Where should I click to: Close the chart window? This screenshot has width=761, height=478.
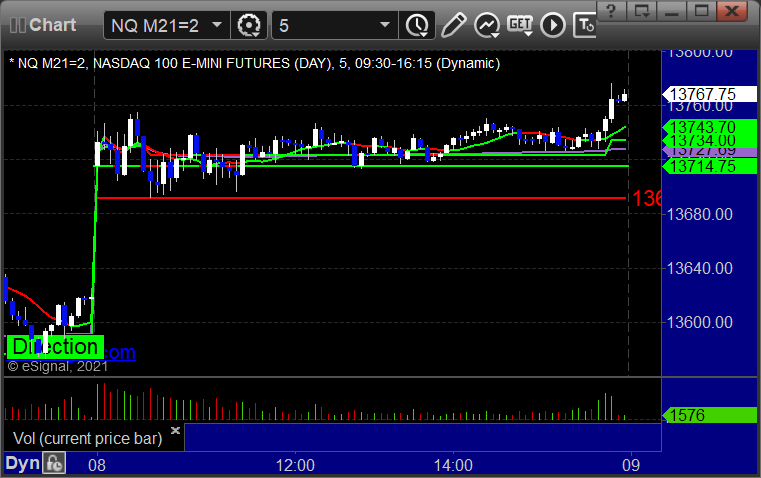pos(732,10)
